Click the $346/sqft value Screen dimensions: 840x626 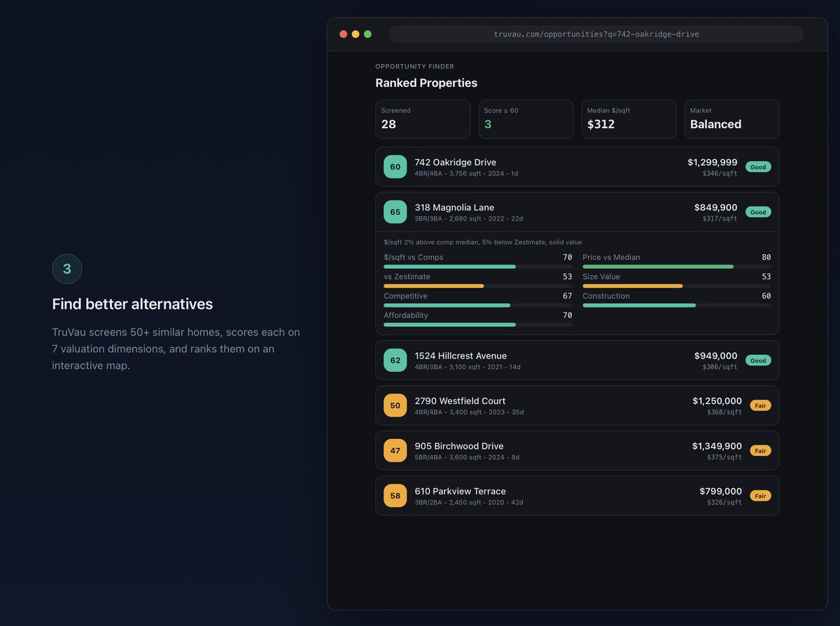click(x=720, y=173)
